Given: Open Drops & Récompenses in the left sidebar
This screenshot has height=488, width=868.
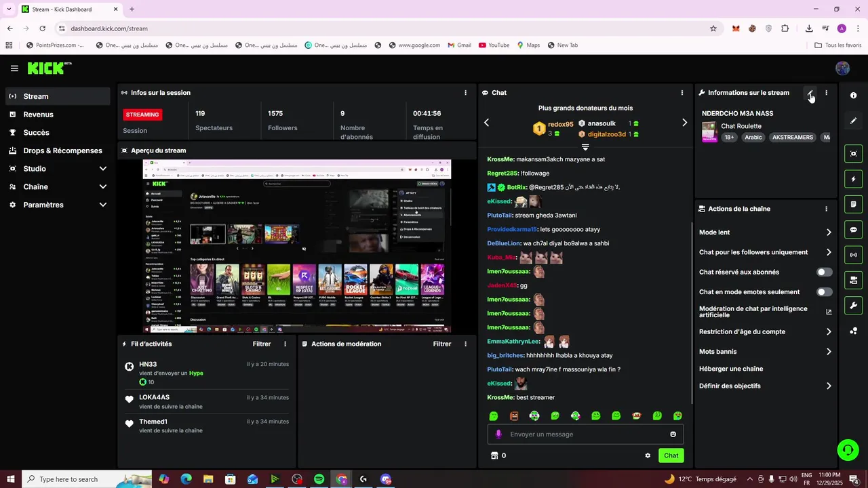Looking at the screenshot, I should click(x=58, y=150).
